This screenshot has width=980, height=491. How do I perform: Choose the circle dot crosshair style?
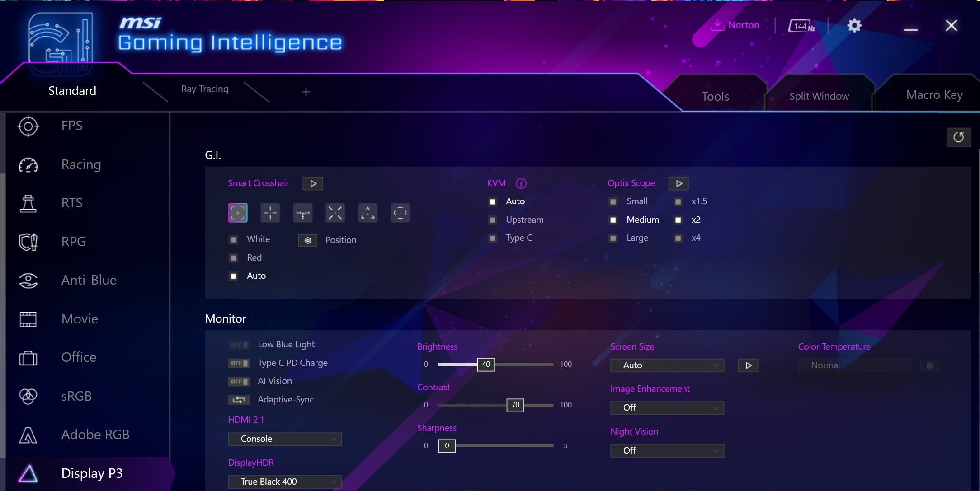(x=400, y=213)
